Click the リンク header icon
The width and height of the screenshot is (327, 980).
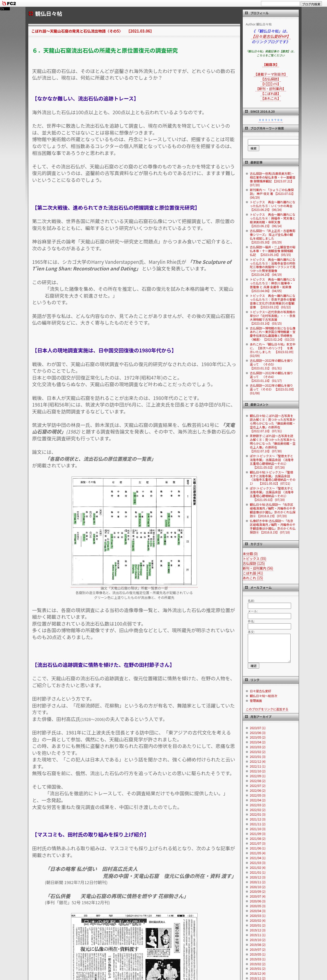246,680
